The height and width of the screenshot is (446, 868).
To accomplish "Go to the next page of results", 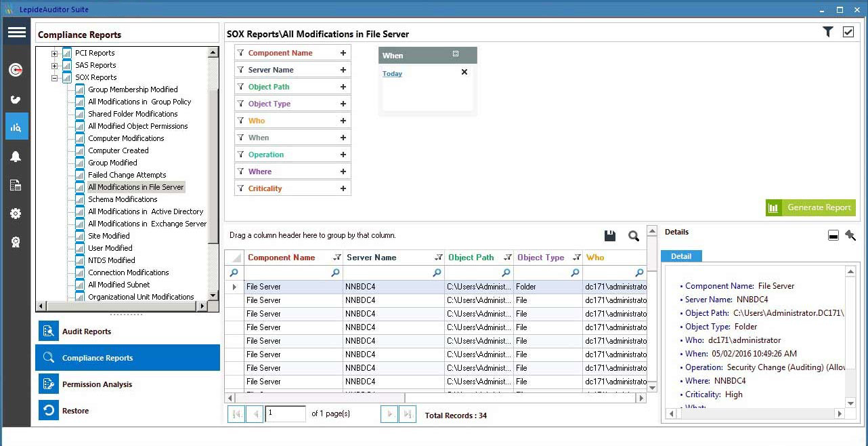I will click(x=389, y=413).
